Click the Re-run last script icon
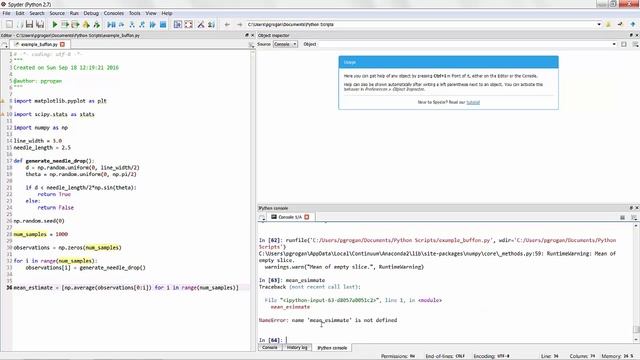This screenshot has width=640, height=360. pos(97,24)
